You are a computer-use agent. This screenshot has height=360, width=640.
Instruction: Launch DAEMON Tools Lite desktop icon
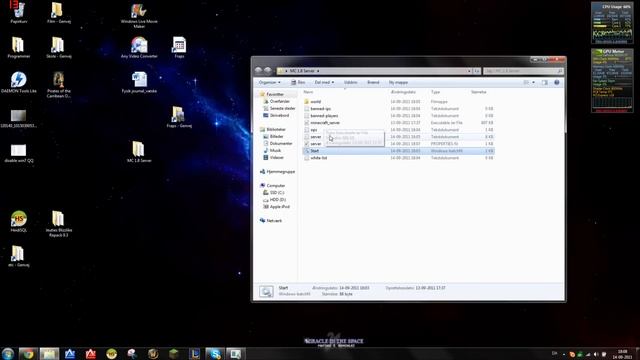(18, 82)
